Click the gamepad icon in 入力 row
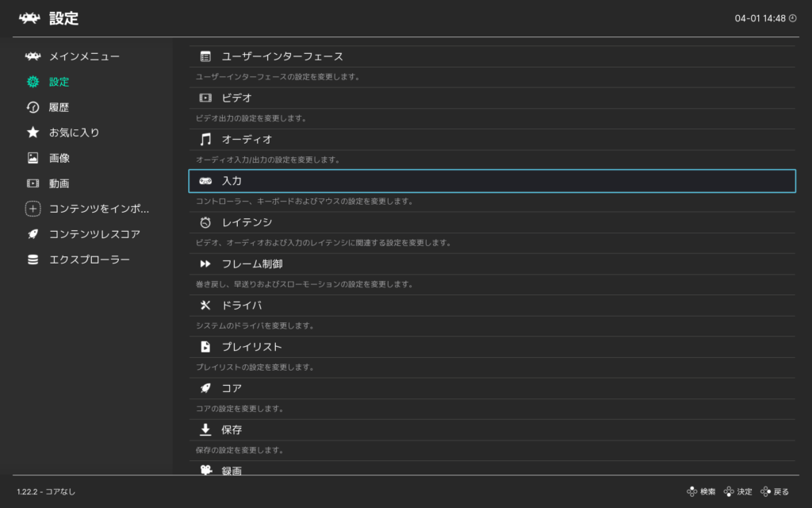Screen dimensions: 812x508 click(x=205, y=181)
